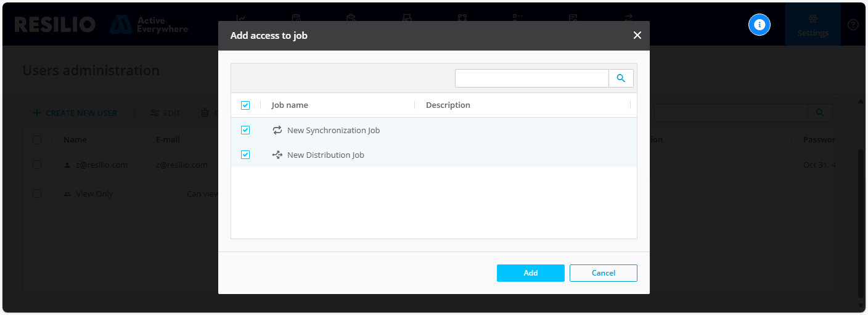Click the users table search icon
Viewport: 868px width, 315px height.
[820, 113]
